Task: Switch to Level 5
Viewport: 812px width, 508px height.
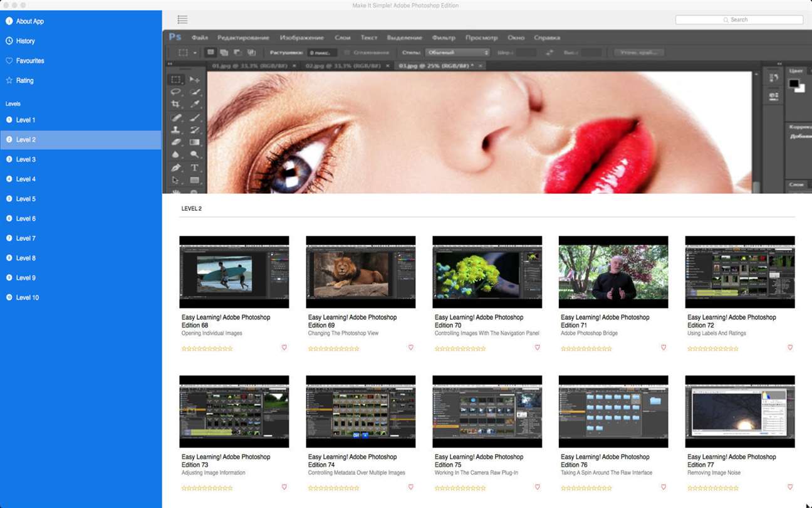Action: coord(81,199)
